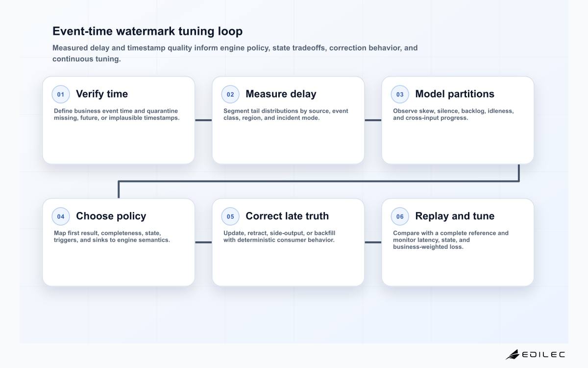Click the Event-time watermark tuning loop title
The image size is (588, 368).
(x=147, y=31)
